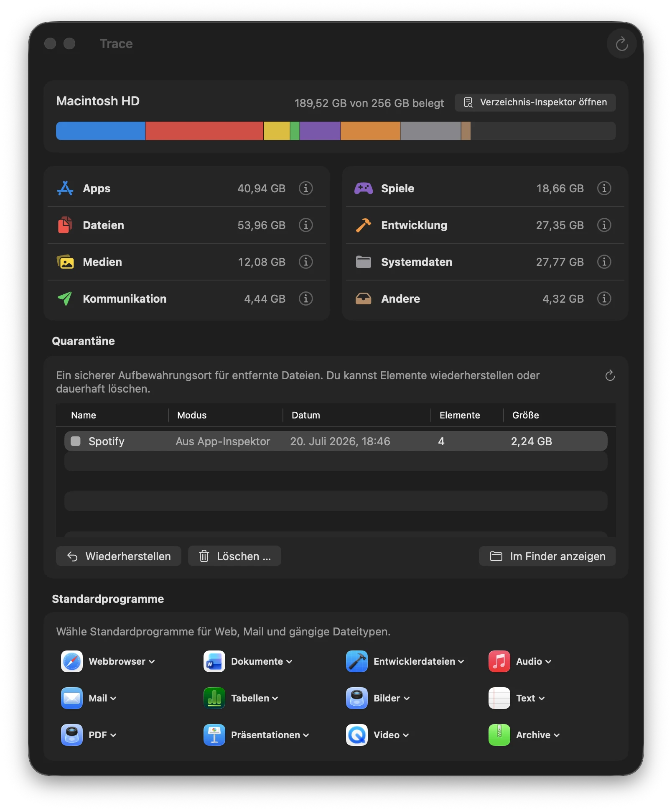The height and width of the screenshot is (811, 672).
Task: Click the Entwicklung hammer icon
Action: (364, 225)
